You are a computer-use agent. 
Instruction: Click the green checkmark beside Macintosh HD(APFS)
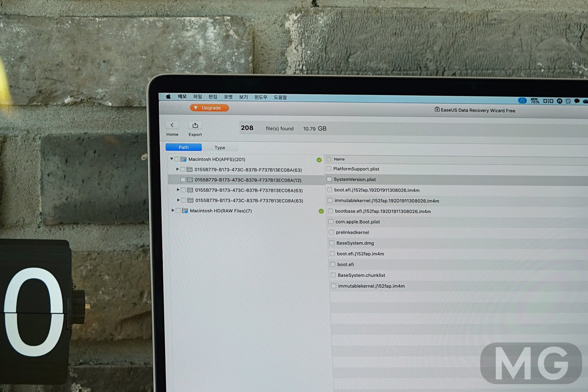pos(319,160)
